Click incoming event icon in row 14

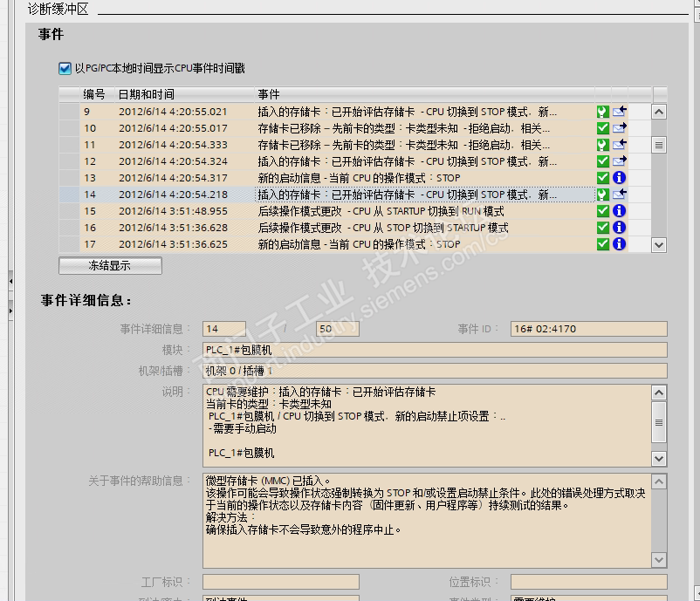619,195
